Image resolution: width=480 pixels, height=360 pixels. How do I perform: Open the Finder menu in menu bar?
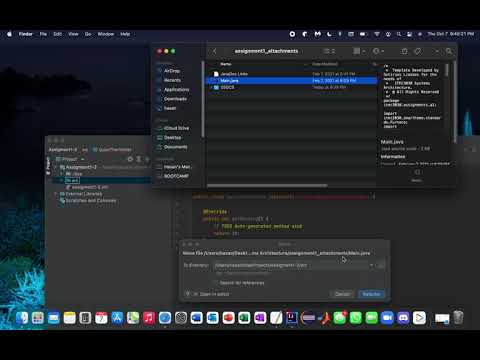[x=26, y=34]
